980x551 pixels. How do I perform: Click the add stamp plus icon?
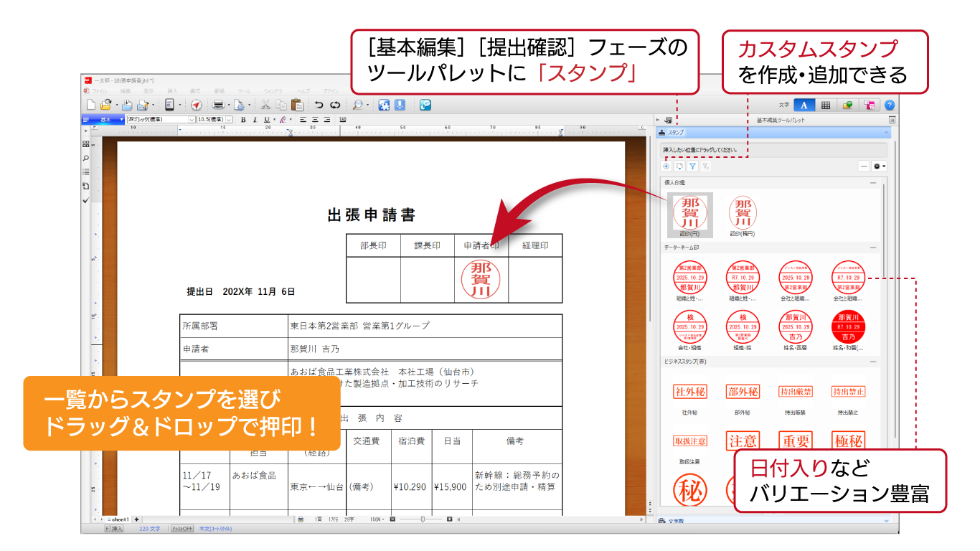click(666, 166)
